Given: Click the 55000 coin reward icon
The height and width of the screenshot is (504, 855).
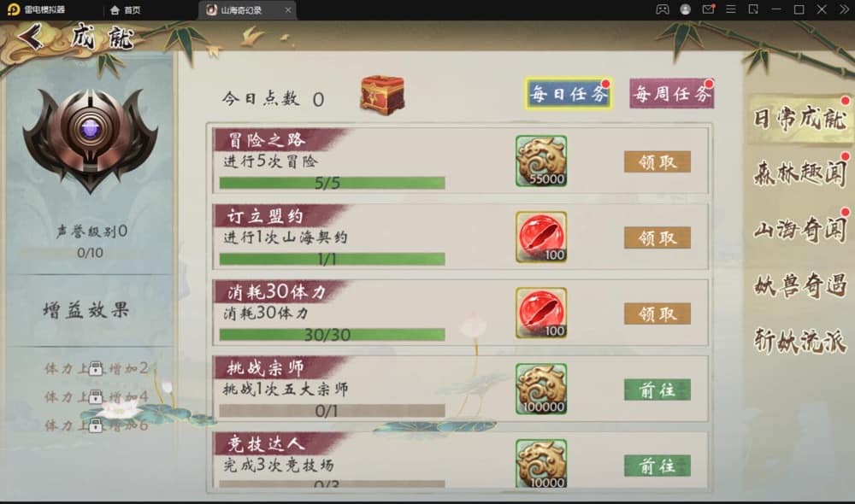Looking at the screenshot, I should (x=541, y=161).
